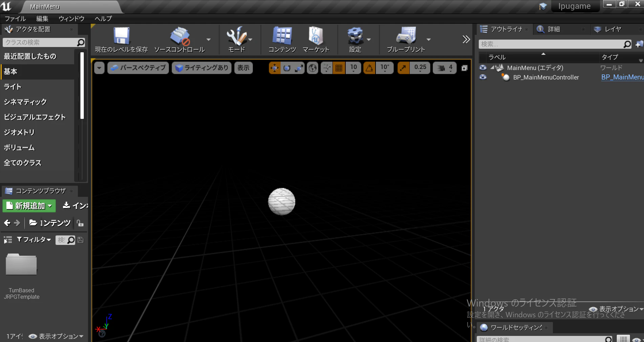Viewport: 644px width, 342px height.
Task: Click the search magnifier in class search box
Action: [x=81, y=42]
